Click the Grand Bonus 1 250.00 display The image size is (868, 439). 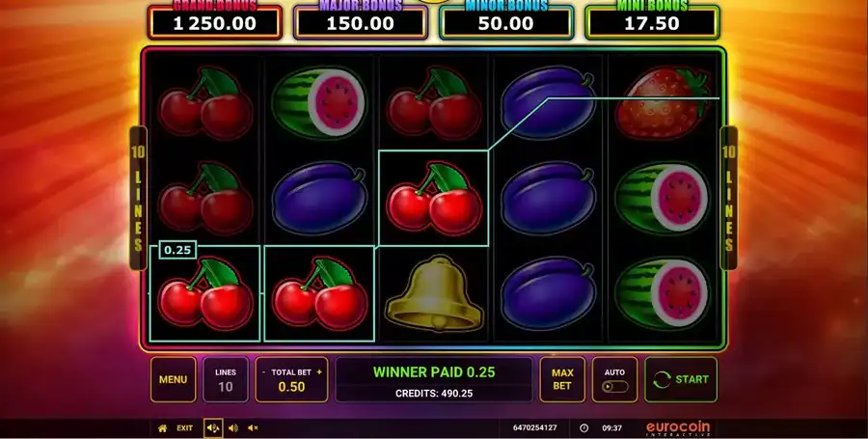(215, 22)
